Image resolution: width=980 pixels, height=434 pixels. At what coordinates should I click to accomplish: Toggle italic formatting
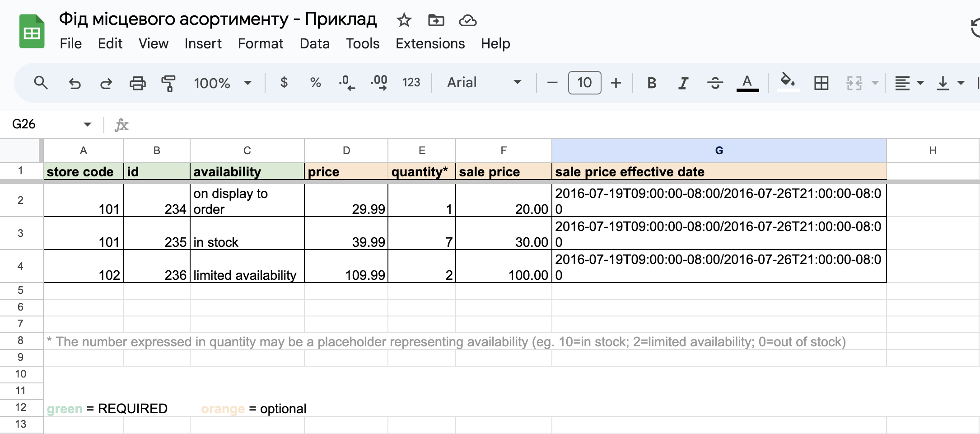click(x=683, y=83)
